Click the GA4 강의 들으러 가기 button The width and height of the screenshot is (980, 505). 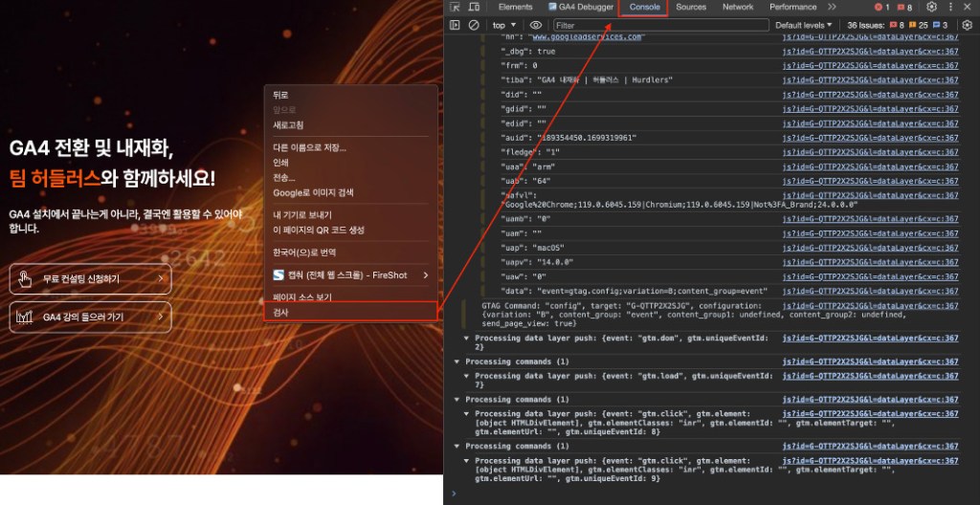[x=90, y=317]
